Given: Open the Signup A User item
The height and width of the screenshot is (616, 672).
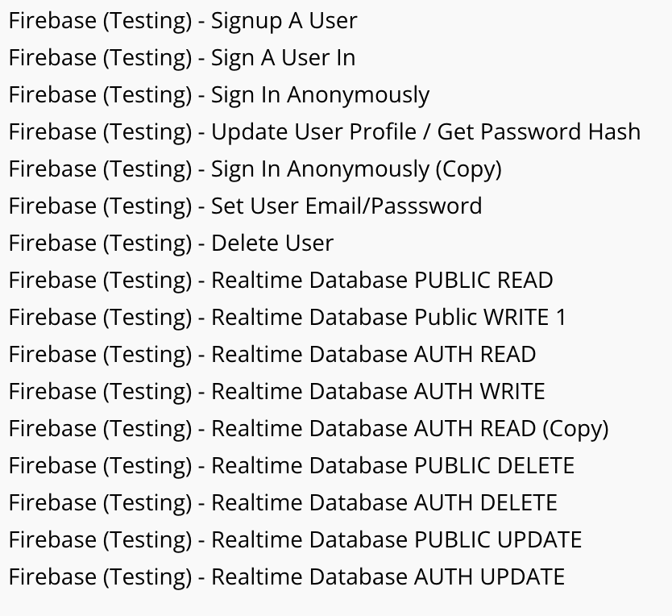Looking at the screenshot, I should (183, 21).
